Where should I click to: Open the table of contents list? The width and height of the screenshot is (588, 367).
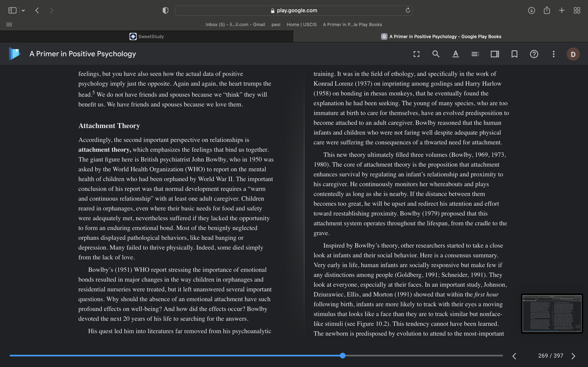pyautogui.click(x=475, y=54)
